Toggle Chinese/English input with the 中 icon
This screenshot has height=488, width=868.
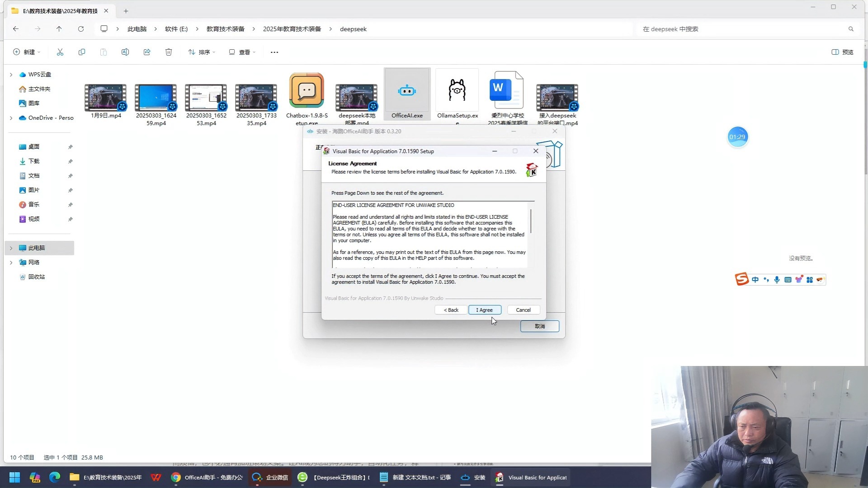(x=755, y=279)
